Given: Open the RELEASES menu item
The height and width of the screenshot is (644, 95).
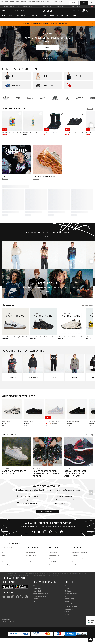Looking at the screenshot, I should point(60,15).
